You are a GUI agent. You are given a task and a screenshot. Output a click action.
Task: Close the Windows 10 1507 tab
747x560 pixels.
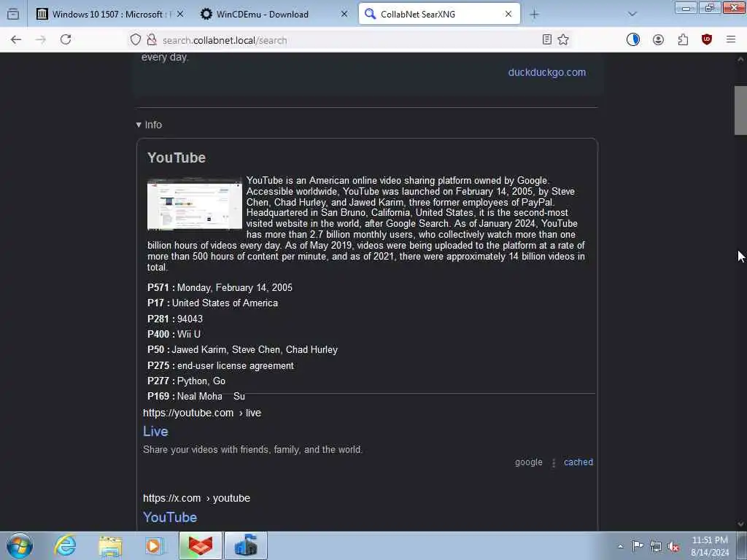coord(179,15)
